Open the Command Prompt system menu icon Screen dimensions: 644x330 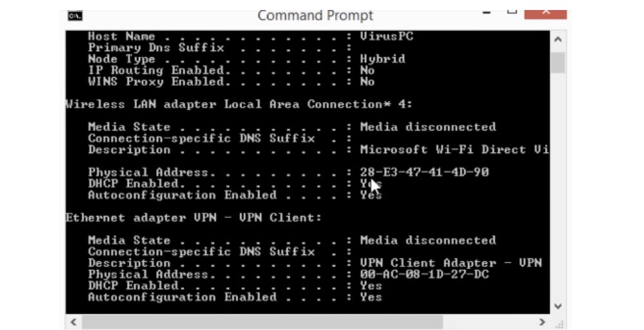coord(75,15)
